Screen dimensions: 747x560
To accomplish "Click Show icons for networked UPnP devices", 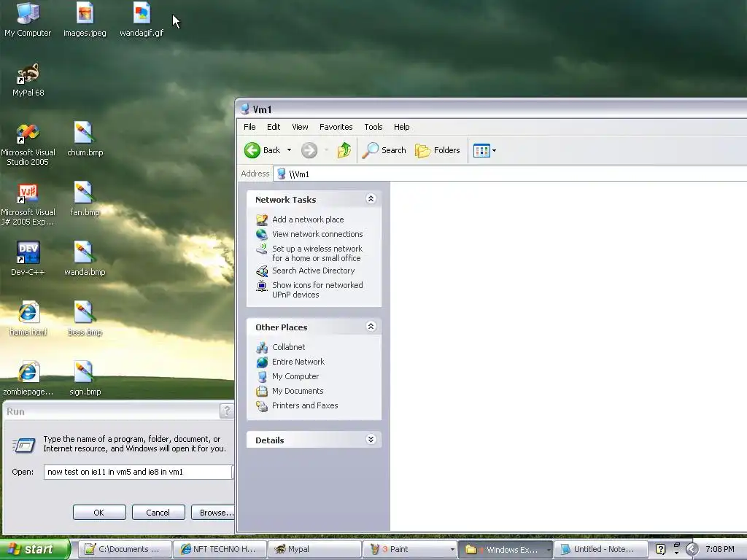I will 317,290.
